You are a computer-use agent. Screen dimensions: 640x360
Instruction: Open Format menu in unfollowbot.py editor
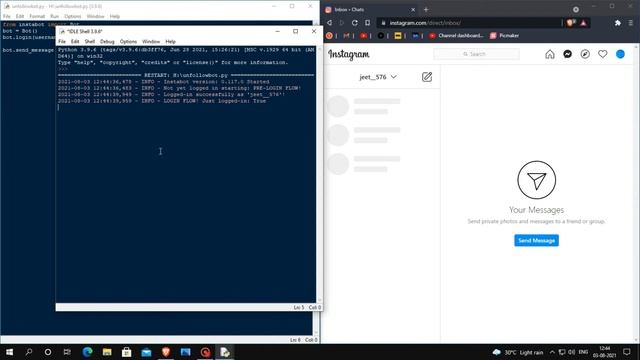tap(37, 16)
